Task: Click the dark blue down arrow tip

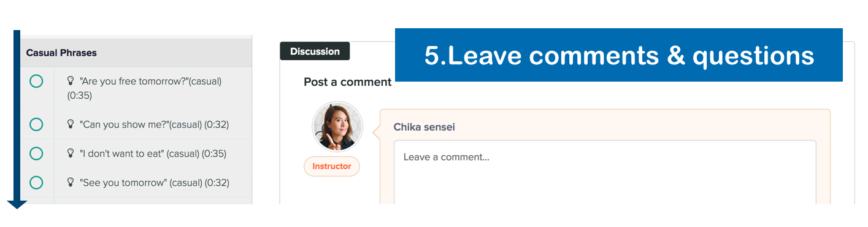Action: (x=17, y=204)
